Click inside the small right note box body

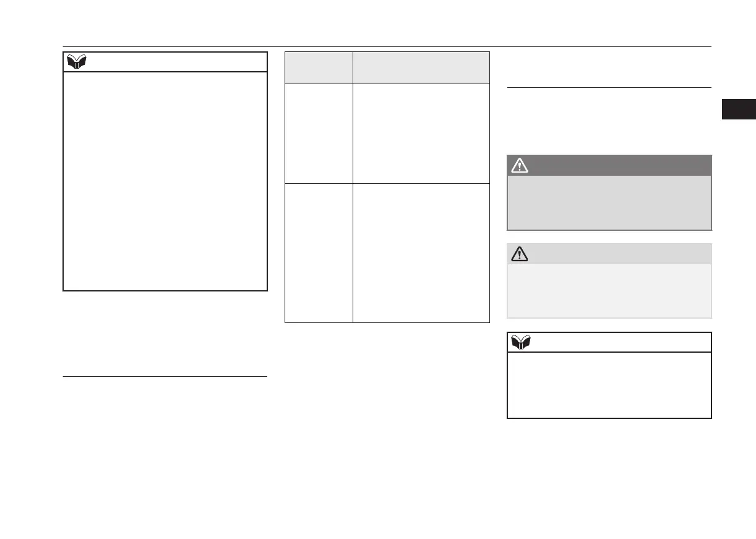pyautogui.click(x=609, y=385)
